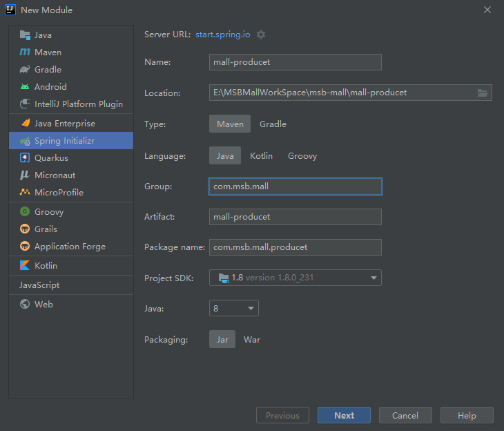The image size is (504, 431).
Task: Select Groovy as the language
Action: click(302, 156)
